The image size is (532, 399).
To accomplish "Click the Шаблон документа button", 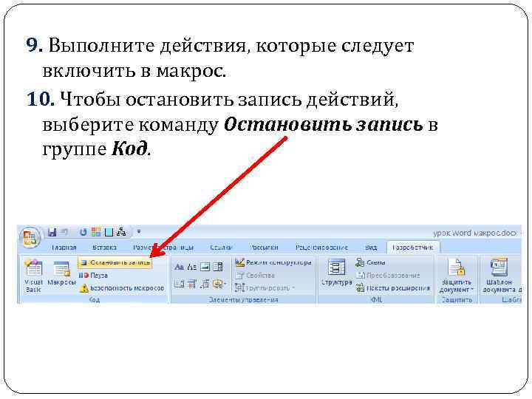I will (502, 276).
